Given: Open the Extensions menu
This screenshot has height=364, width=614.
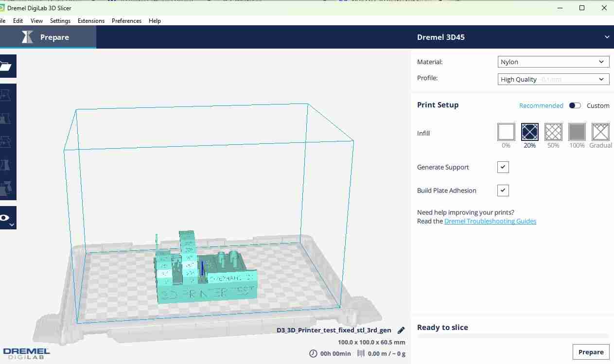Looking at the screenshot, I should coord(91,21).
